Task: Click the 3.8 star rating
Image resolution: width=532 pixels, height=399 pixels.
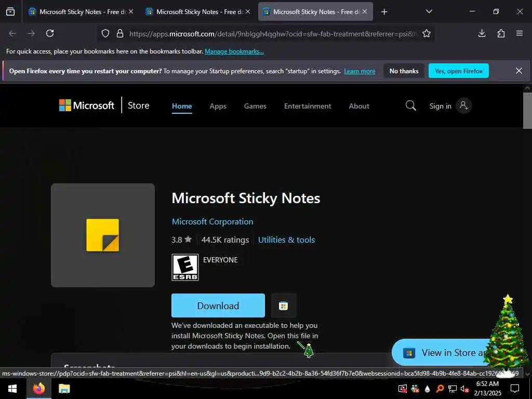Action: [x=181, y=240]
